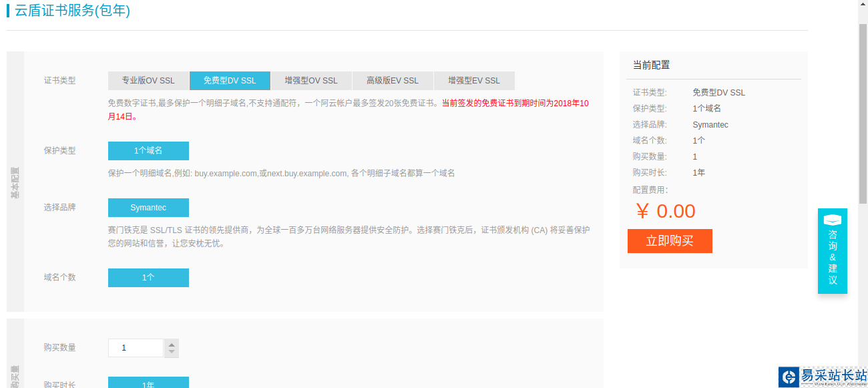Click the 1年 value in the summary panel
Image resolution: width=868 pixels, height=388 pixels.
point(699,173)
